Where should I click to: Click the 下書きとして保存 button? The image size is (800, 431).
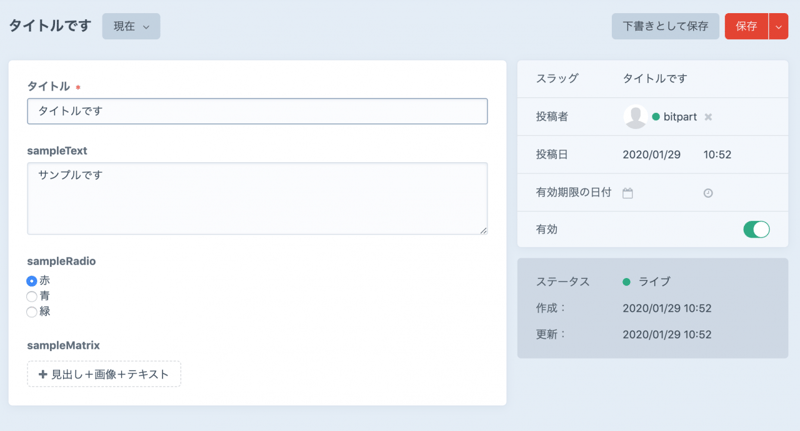tap(665, 26)
